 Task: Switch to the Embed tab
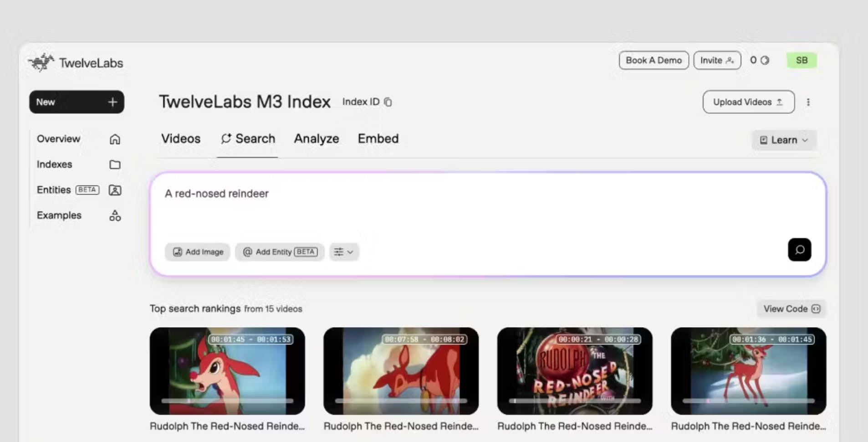coord(378,139)
